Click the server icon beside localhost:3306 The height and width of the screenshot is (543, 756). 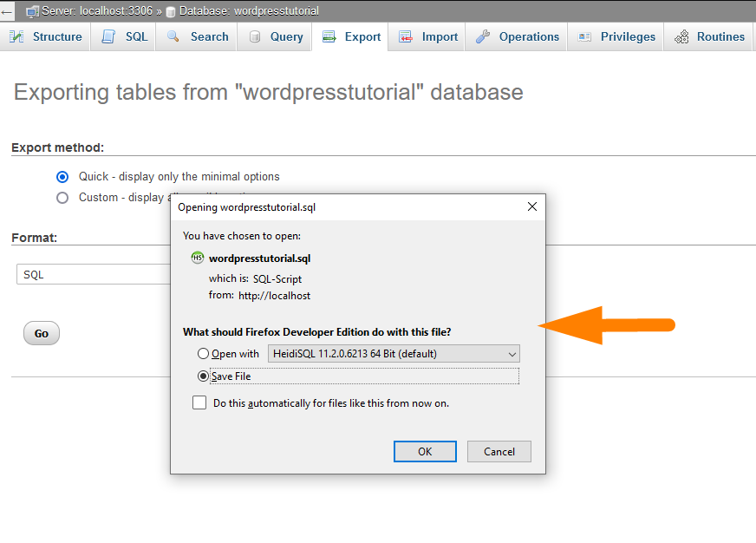click(x=32, y=11)
